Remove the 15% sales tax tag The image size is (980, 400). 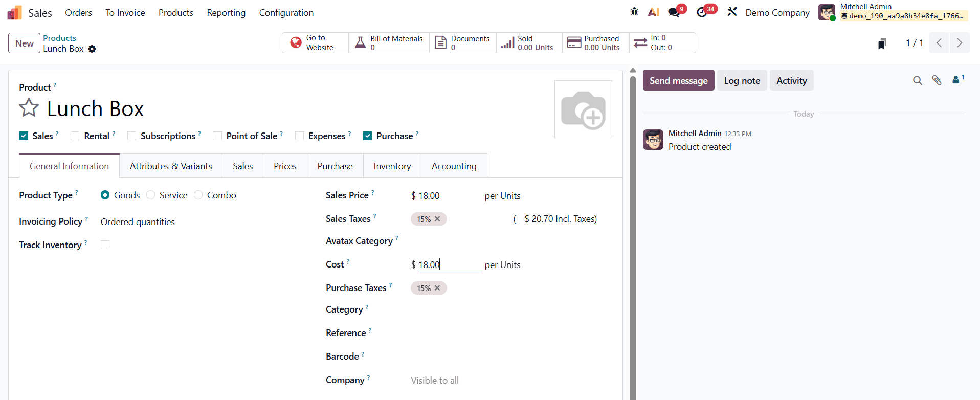click(x=437, y=219)
